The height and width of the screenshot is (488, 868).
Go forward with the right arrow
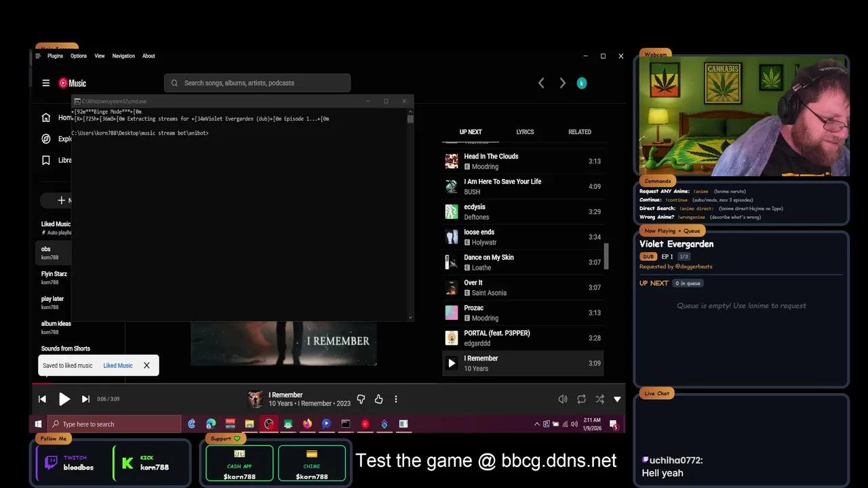(562, 83)
